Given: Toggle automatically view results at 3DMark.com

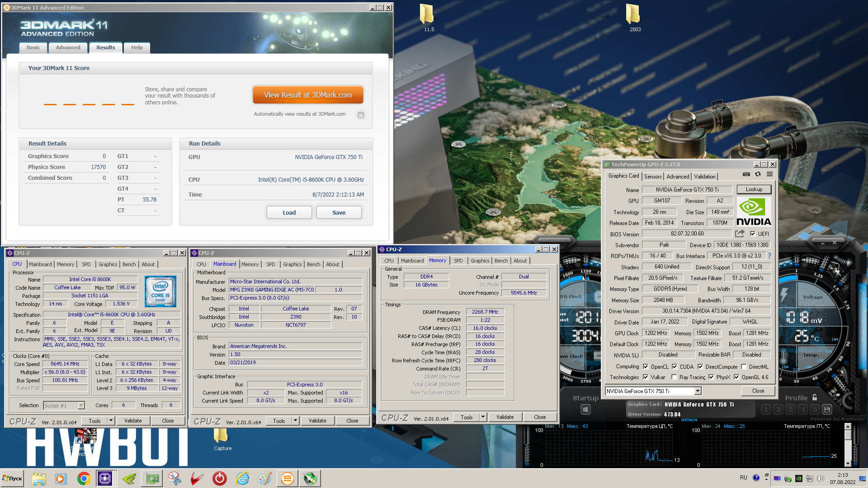Looking at the screenshot, I should (361, 115).
